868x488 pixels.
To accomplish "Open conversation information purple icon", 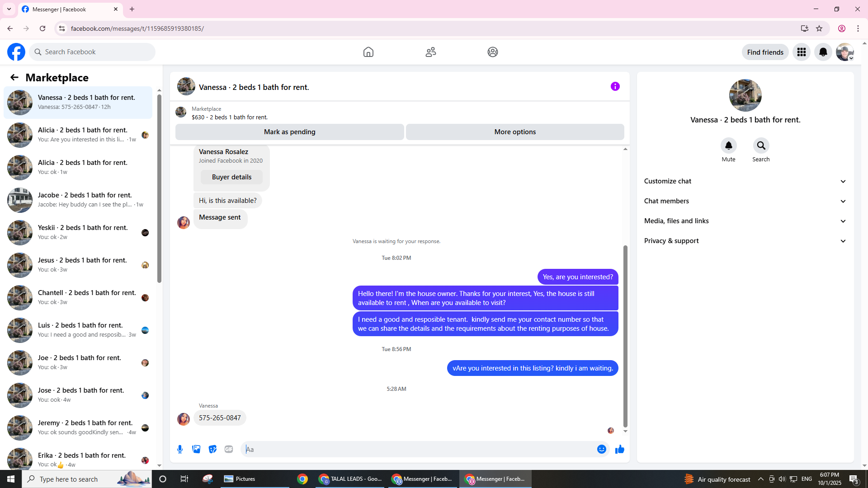I will (x=615, y=86).
